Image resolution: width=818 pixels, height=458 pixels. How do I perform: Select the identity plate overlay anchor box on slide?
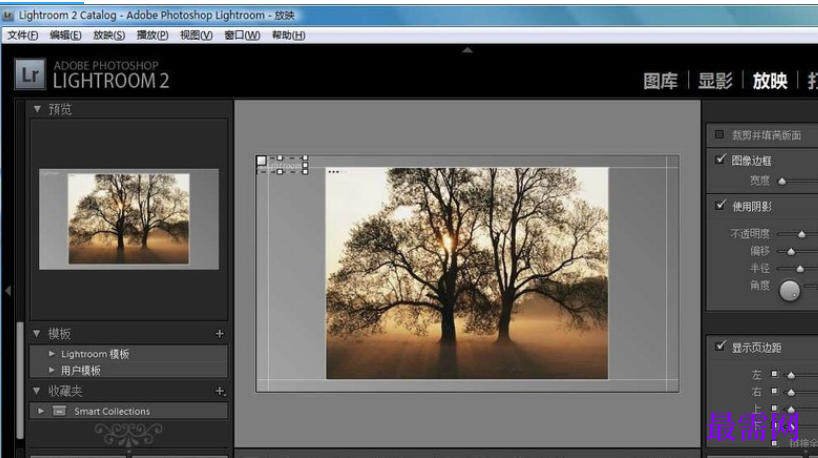(261, 161)
